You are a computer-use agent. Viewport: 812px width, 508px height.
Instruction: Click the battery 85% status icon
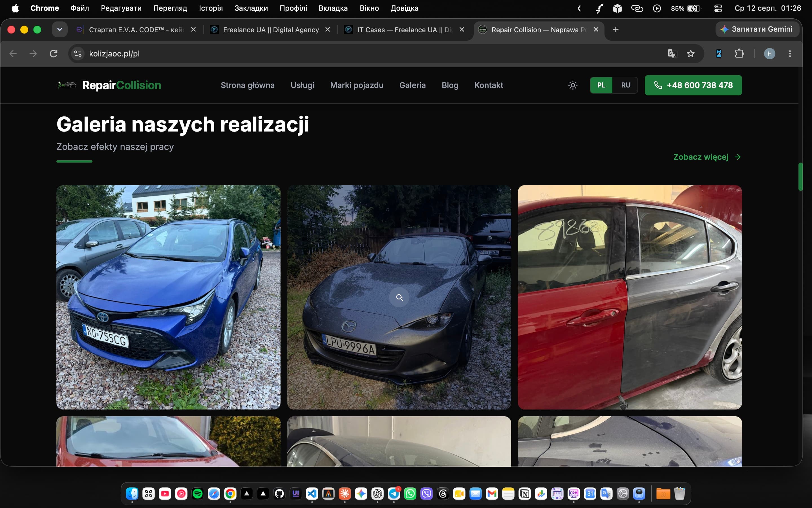686,8
